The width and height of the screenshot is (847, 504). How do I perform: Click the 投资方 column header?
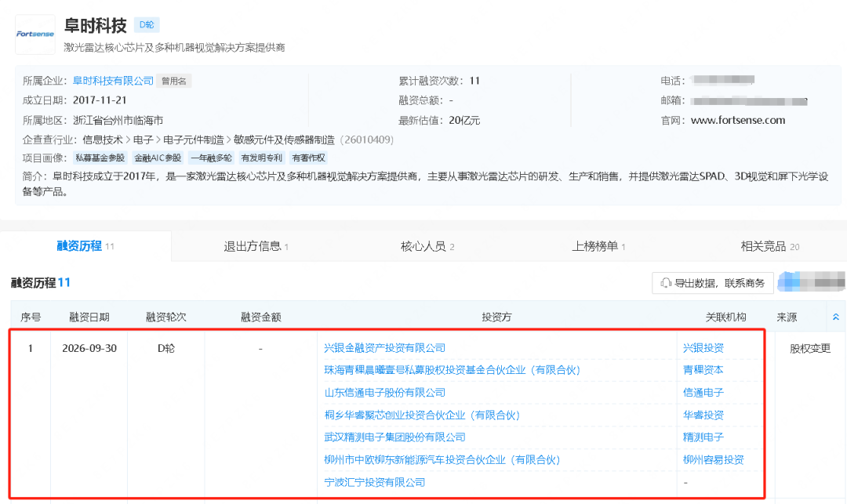tap(496, 317)
